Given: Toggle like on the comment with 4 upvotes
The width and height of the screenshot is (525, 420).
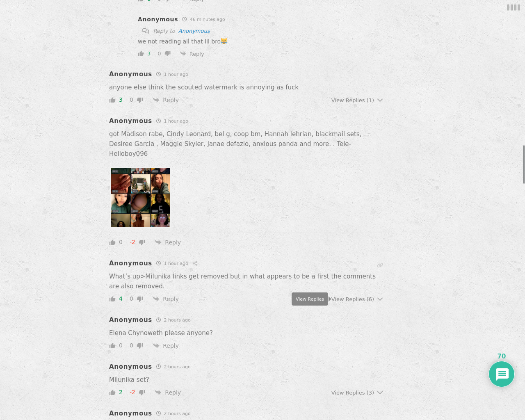Looking at the screenshot, I should (x=112, y=299).
